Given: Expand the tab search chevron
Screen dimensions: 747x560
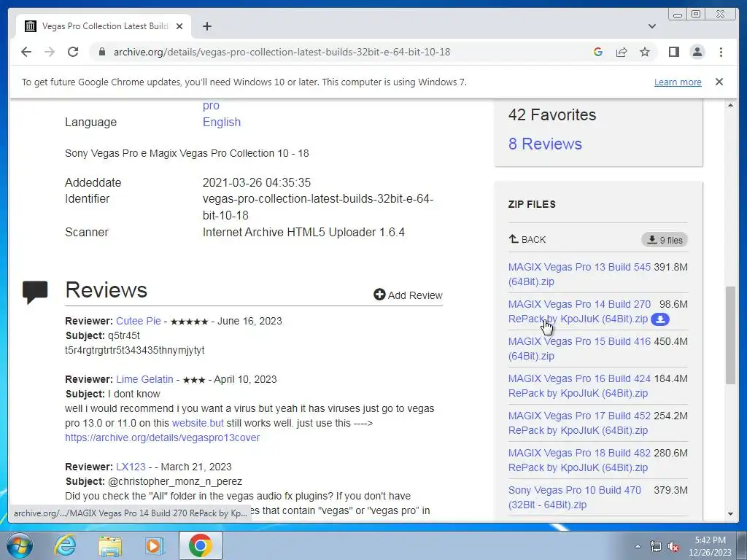Looking at the screenshot, I should [x=652, y=26].
